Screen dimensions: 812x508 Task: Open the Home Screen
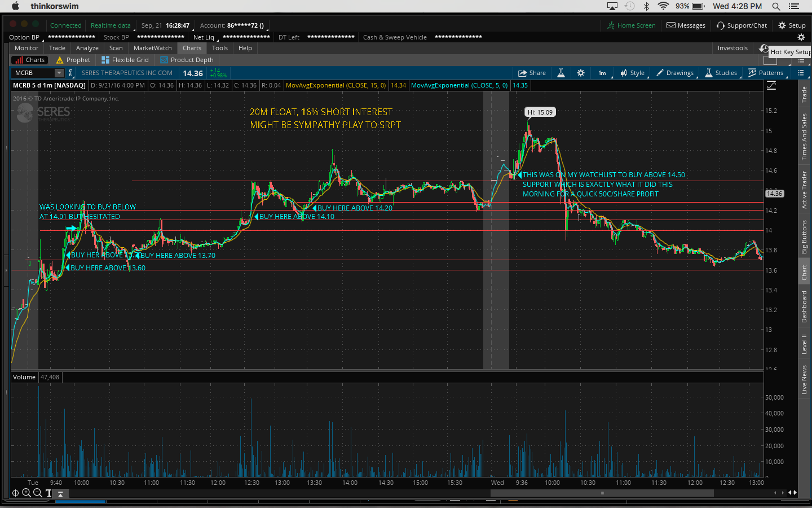pyautogui.click(x=632, y=25)
